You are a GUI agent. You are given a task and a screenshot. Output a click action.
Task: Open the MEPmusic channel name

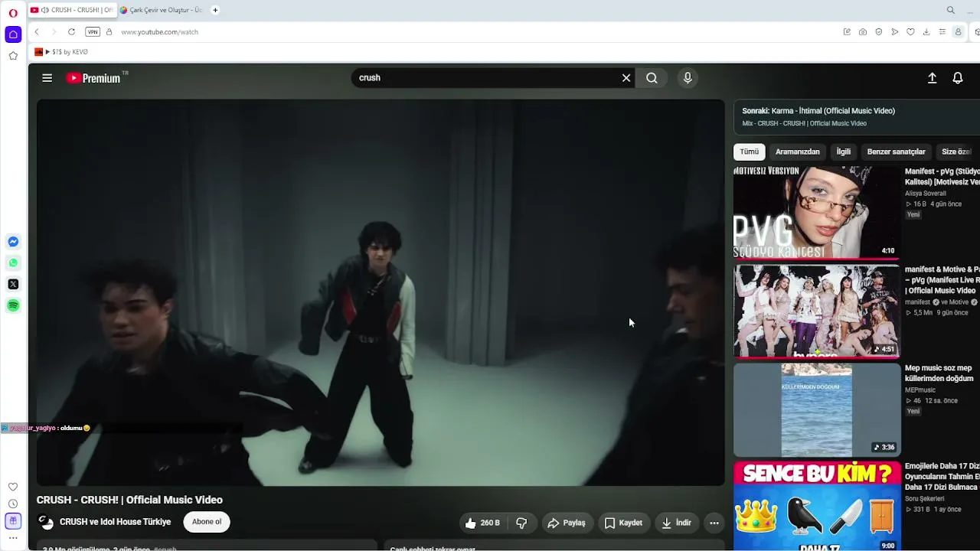coord(921,390)
